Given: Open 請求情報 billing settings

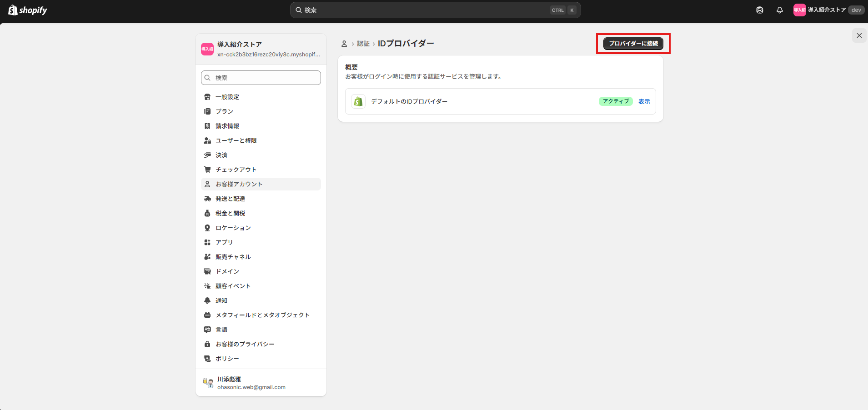Looking at the screenshot, I should [227, 126].
